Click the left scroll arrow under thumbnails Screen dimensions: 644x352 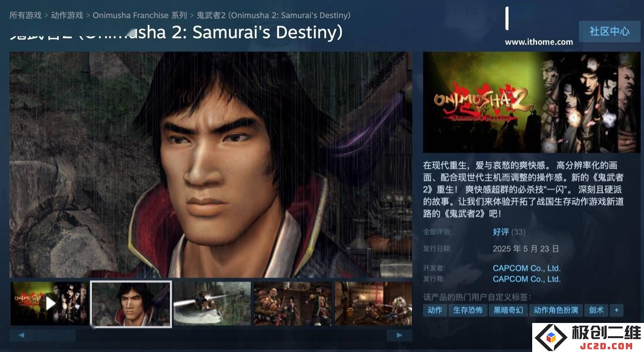[22, 335]
